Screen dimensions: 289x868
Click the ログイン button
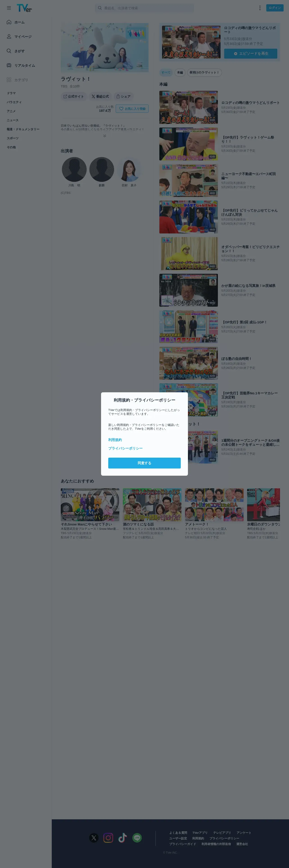[275, 8]
